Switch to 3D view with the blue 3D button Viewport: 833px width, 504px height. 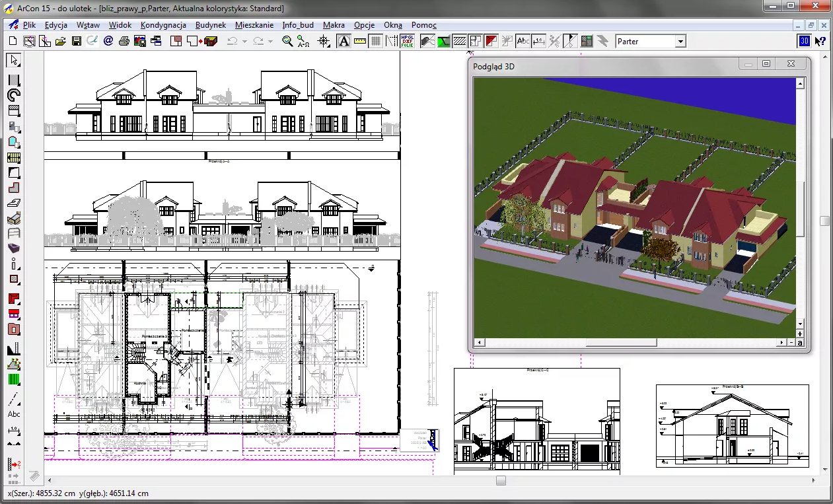(x=805, y=41)
